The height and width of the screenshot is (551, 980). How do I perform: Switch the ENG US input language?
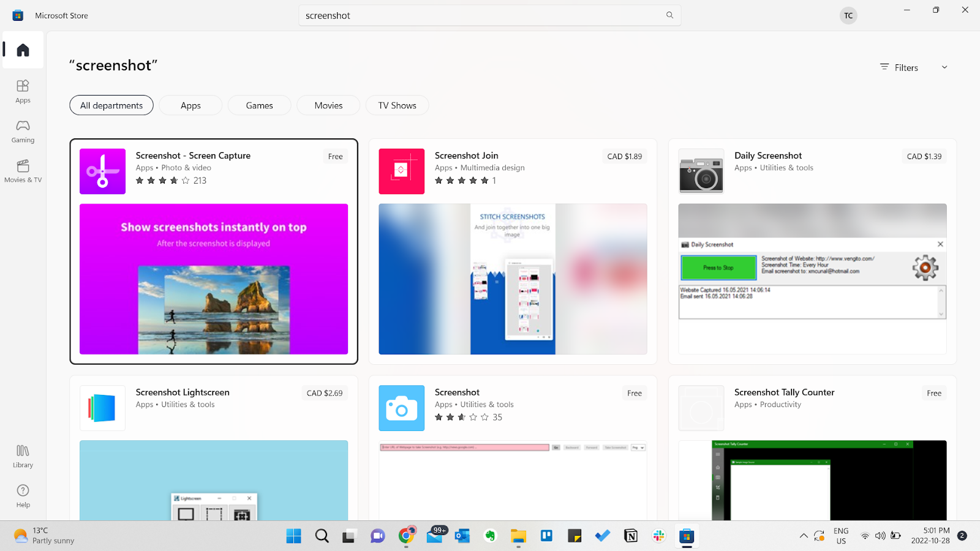click(x=841, y=536)
